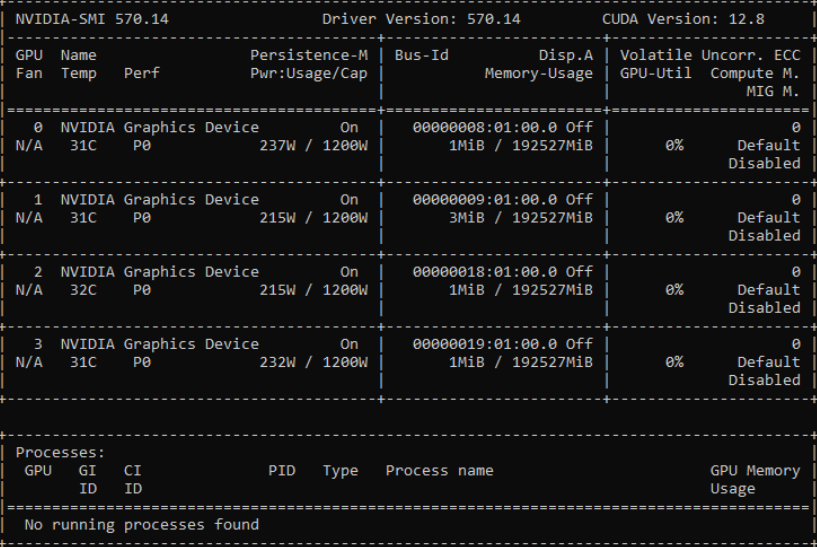Image resolution: width=817 pixels, height=548 pixels.
Task: Click the Compute M. column header
Action: [755, 73]
